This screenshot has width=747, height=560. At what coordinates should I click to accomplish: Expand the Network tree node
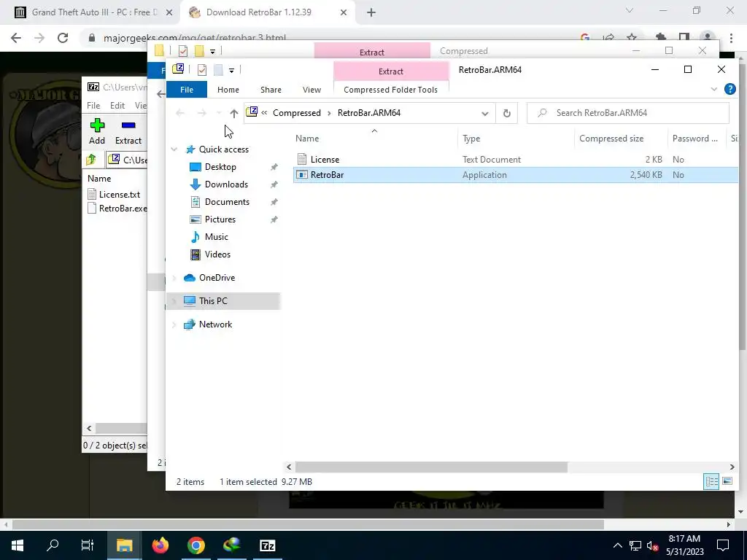coord(174,324)
